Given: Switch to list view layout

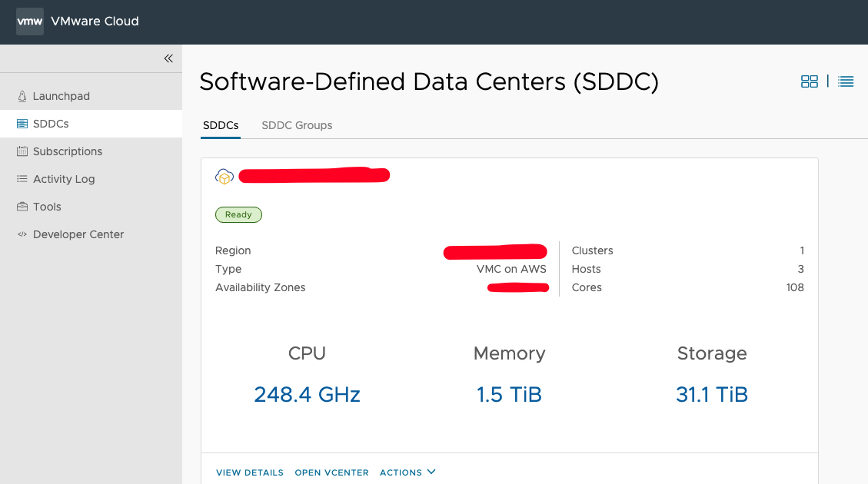Looking at the screenshot, I should click(x=846, y=81).
